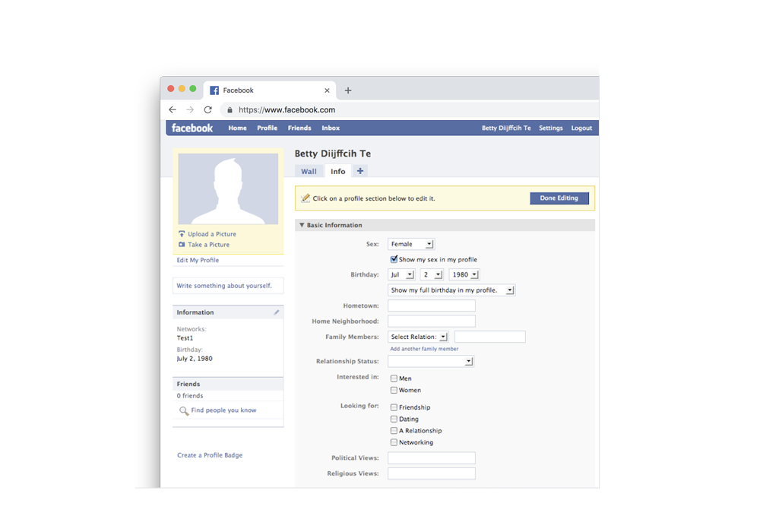760x532 pixels.
Task: Click the padlock icon in address bar
Action: click(x=230, y=110)
